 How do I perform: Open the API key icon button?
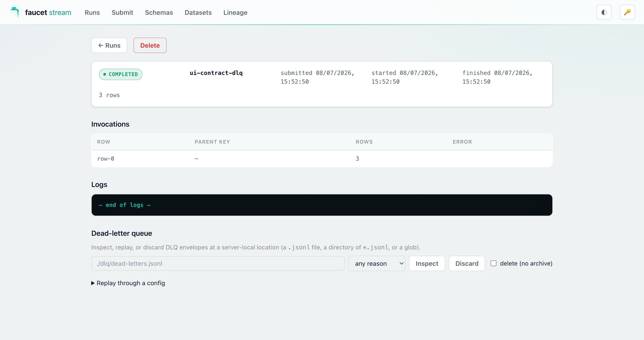(627, 12)
